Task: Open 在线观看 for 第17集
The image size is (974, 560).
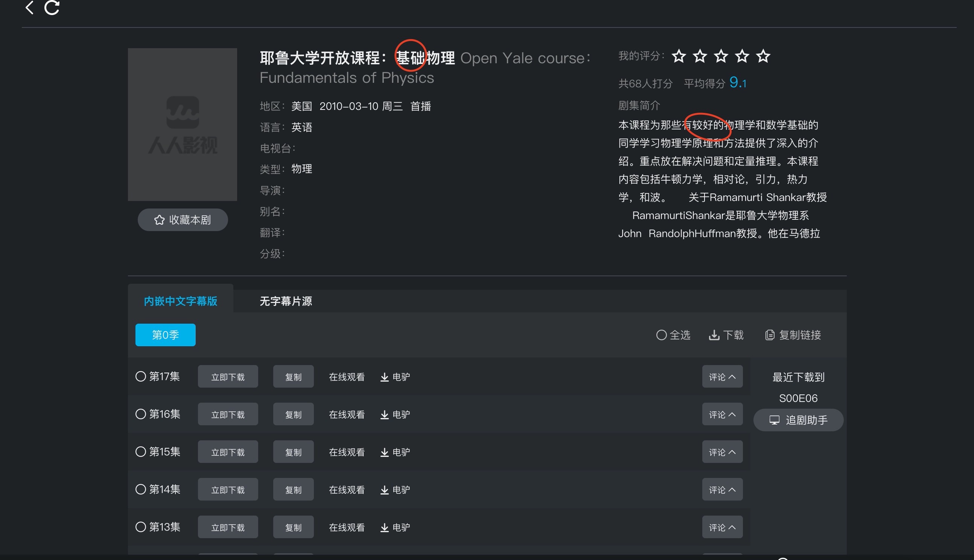Action: (347, 377)
